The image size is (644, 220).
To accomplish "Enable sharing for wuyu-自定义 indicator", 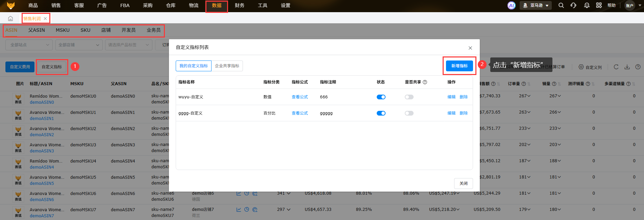I will (x=409, y=97).
